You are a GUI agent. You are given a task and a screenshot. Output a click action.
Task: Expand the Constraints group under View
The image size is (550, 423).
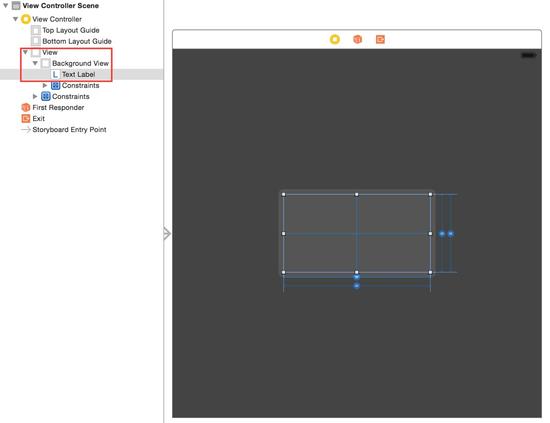pos(35,96)
